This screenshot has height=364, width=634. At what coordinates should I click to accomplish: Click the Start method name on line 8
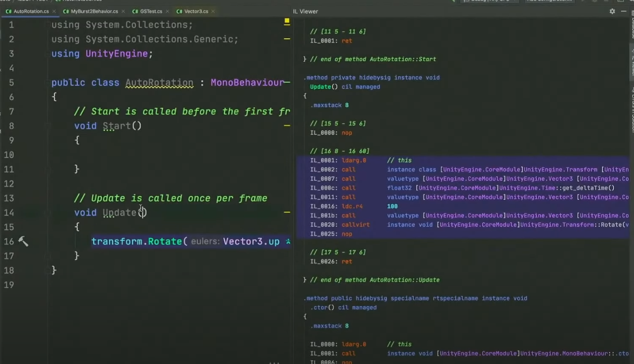coord(116,126)
